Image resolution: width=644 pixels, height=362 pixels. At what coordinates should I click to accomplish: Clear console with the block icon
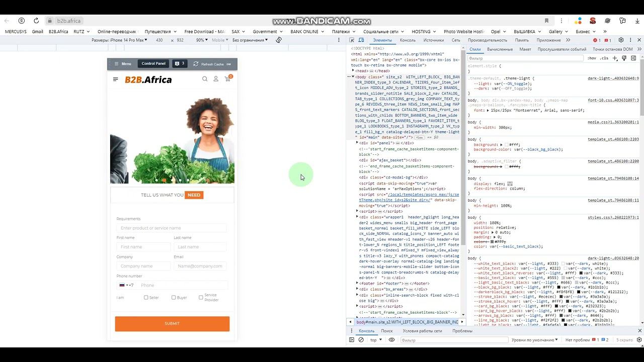click(361, 340)
